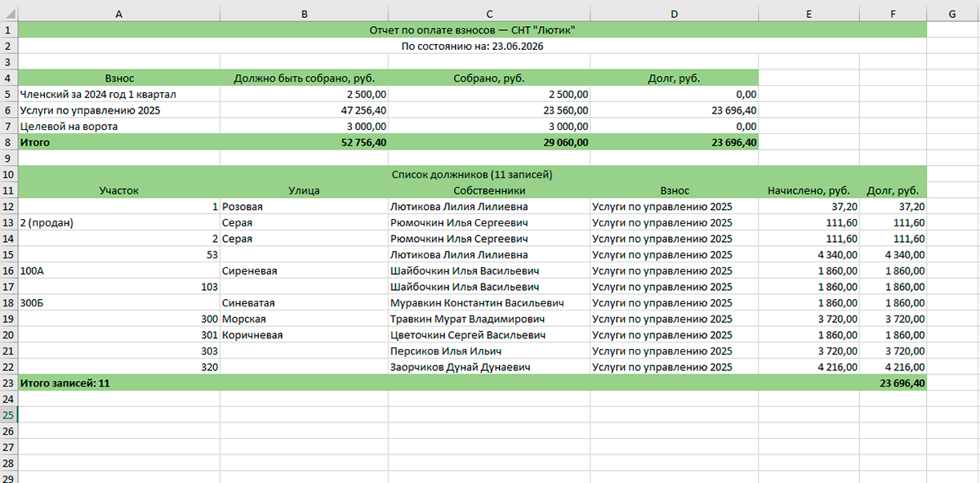Click the street cell "Коричневая"
The width and height of the screenshot is (980, 483).
tap(305, 334)
